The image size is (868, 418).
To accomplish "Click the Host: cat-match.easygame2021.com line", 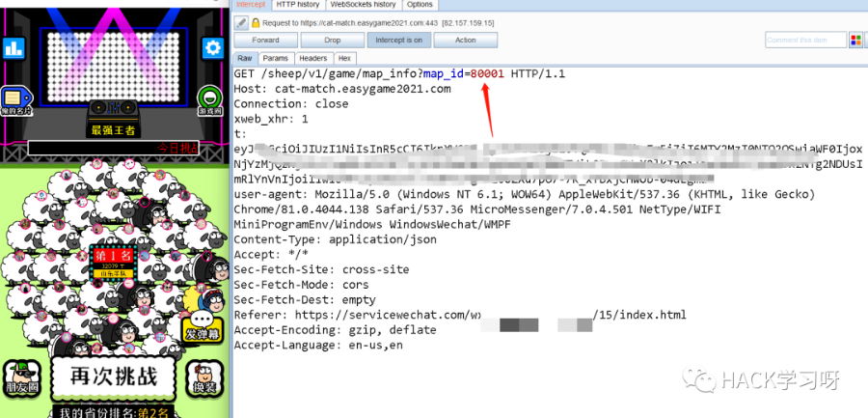I will (342, 89).
